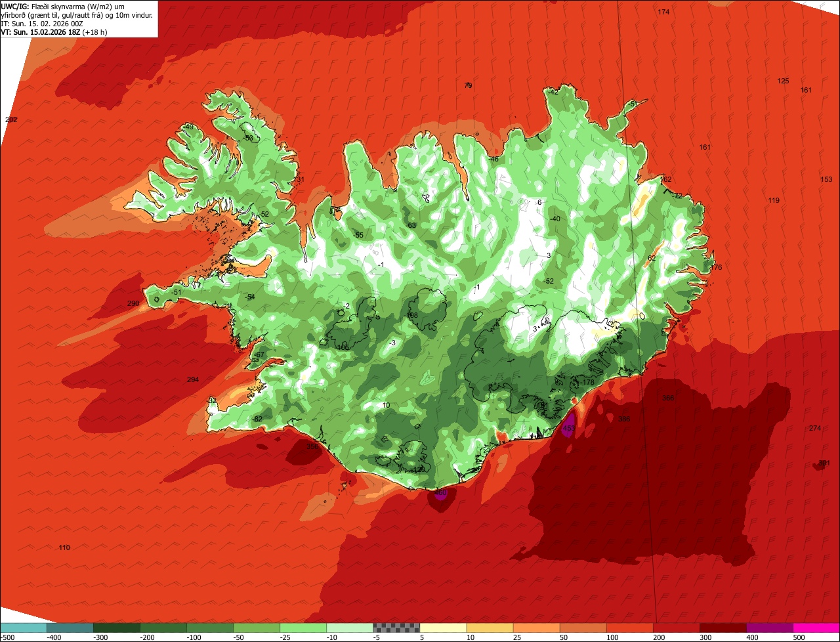
Task: Click the legend swatch between -50 and -25
Action: pyautogui.click(x=257, y=628)
